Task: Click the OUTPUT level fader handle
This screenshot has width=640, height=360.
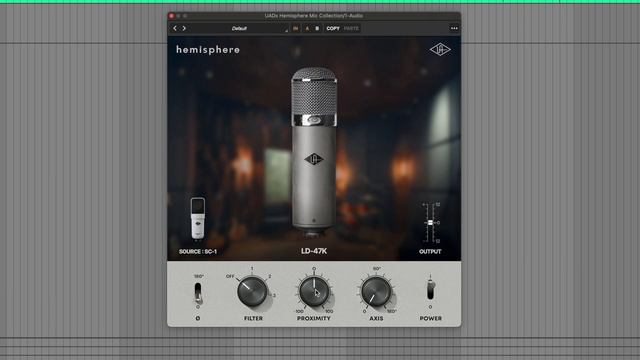Action: tap(430, 223)
